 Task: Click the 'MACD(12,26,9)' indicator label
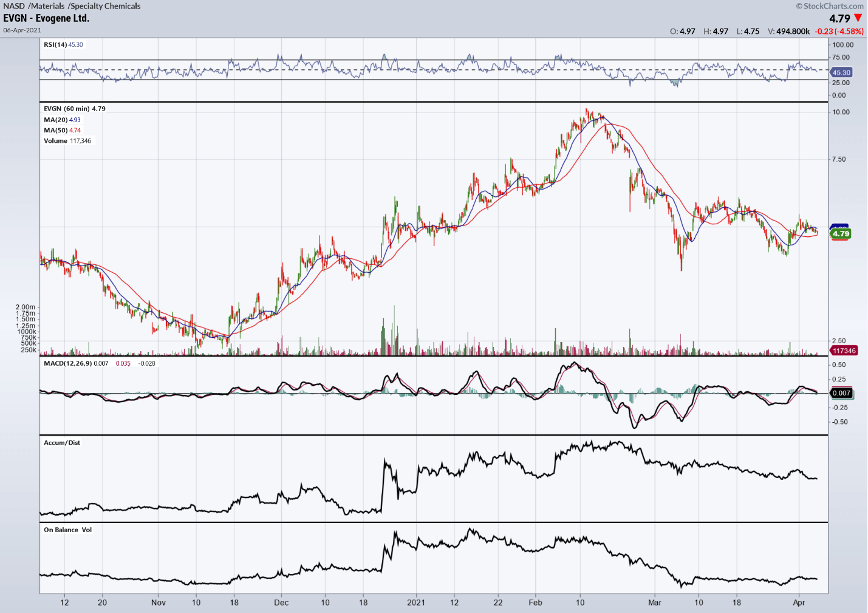pyautogui.click(x=67, y=363)
